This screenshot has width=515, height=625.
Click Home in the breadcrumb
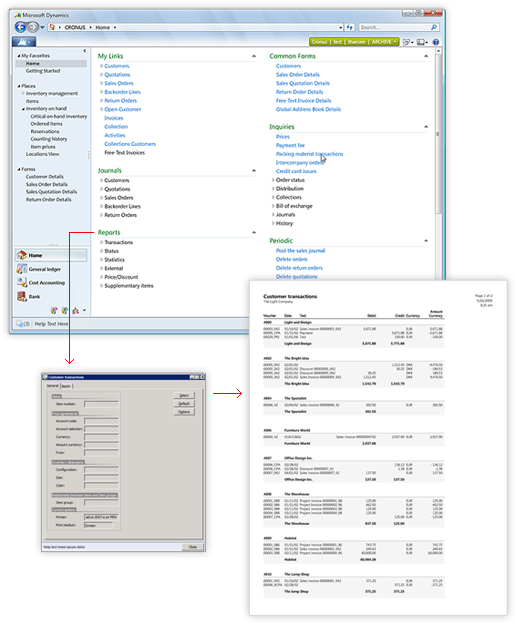[102, 28]
